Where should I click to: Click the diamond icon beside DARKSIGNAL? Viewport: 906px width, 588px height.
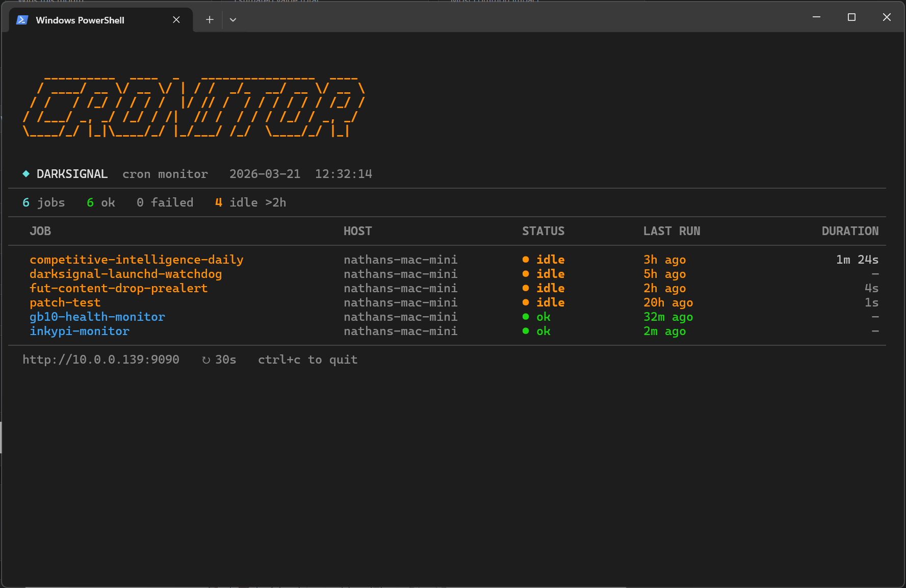tap(26, 174)
